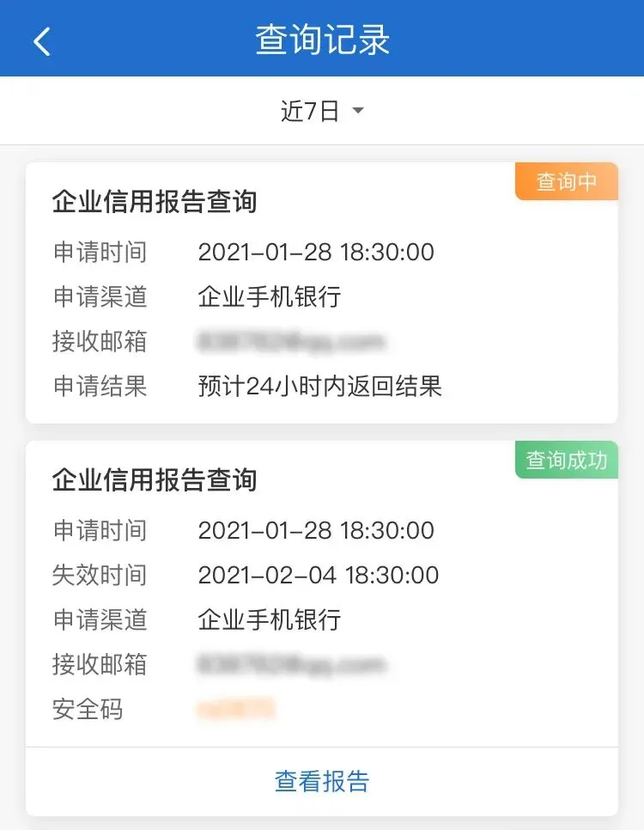The width and height of the screenshot is (644, 830).
Task: Tap the 申请结果 label in first card
Action: pos(100,386)
